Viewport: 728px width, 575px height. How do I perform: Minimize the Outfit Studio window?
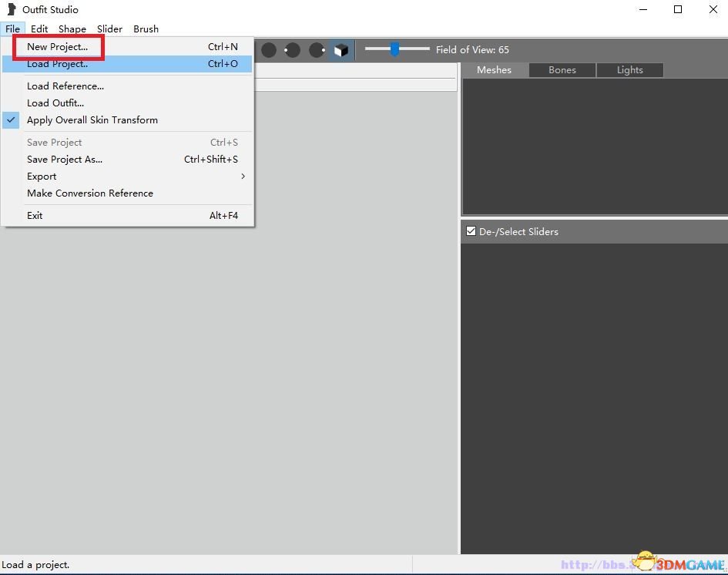click(x=643, y=9)
